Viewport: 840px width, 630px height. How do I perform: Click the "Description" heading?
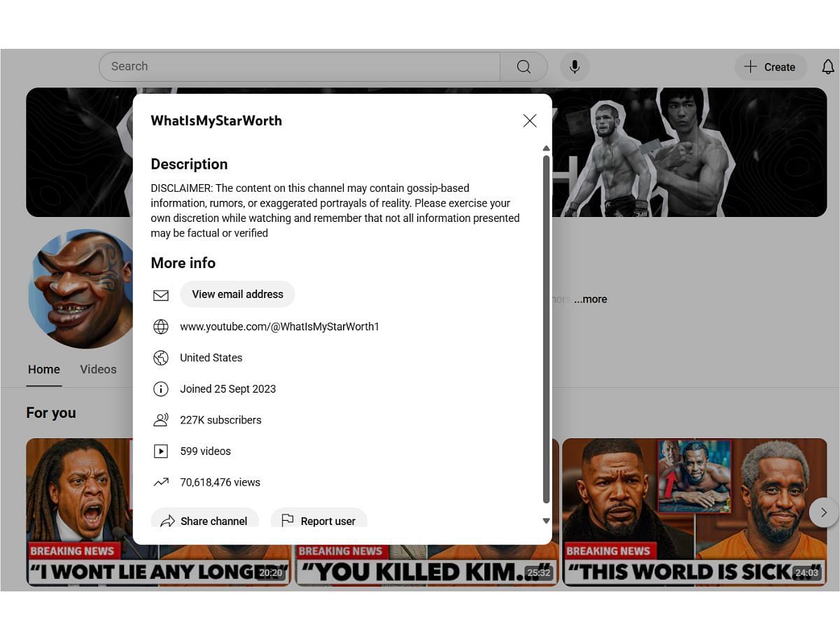click(189, 164)
